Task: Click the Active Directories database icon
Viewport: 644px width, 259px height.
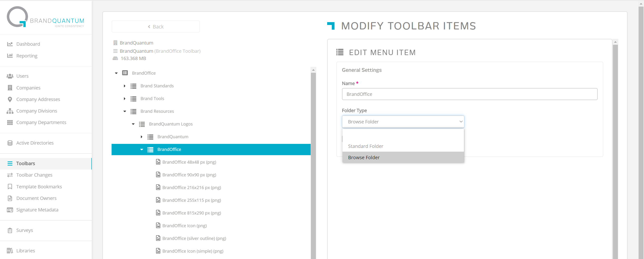Action: [x=10, y=143]
